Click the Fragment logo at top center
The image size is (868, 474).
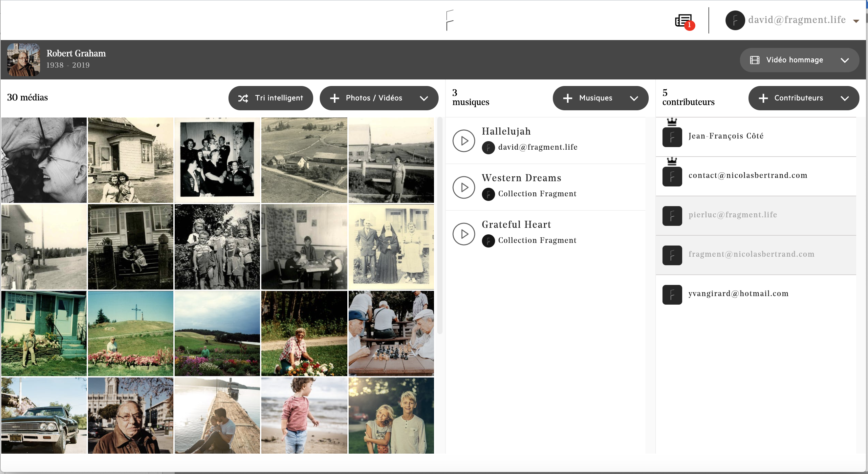[449, 20]
